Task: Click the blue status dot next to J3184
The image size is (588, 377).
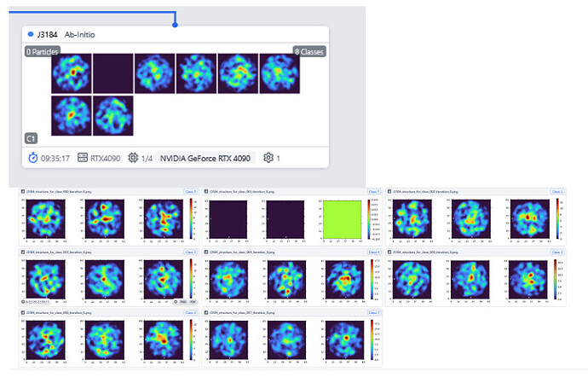Action: click(x=31, y=34)
